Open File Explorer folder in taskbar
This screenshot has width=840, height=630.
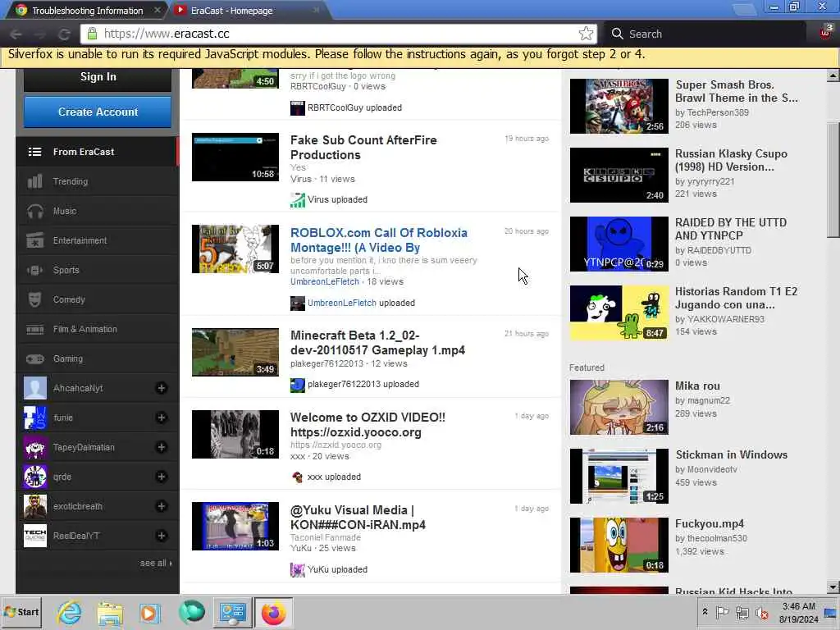pyautogui.click(x=110, y=612)
